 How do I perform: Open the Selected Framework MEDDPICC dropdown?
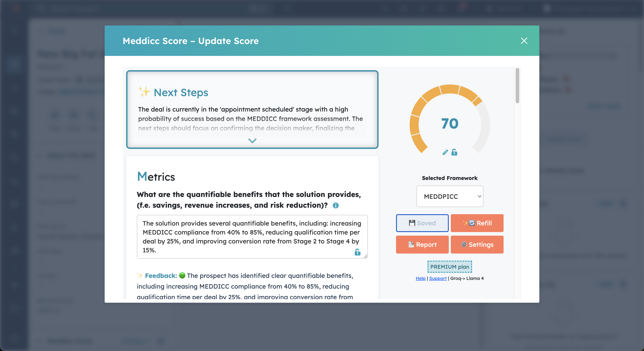[449, 196]
